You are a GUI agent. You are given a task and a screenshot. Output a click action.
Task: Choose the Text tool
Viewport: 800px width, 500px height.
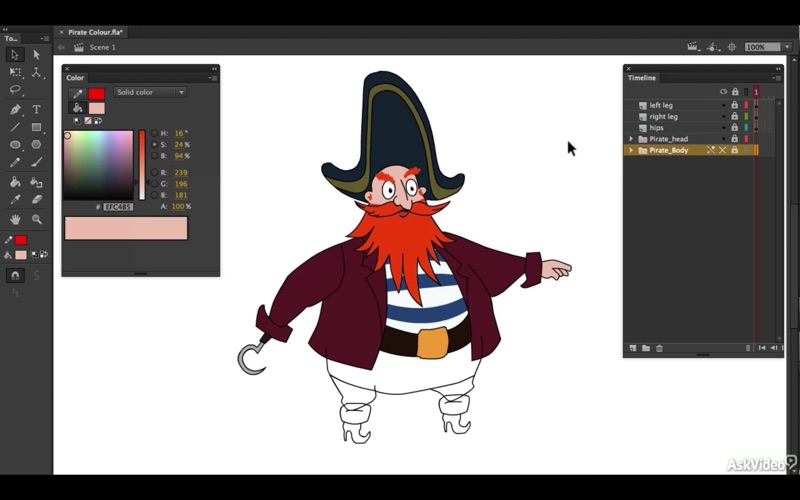(x=36, y=109)
